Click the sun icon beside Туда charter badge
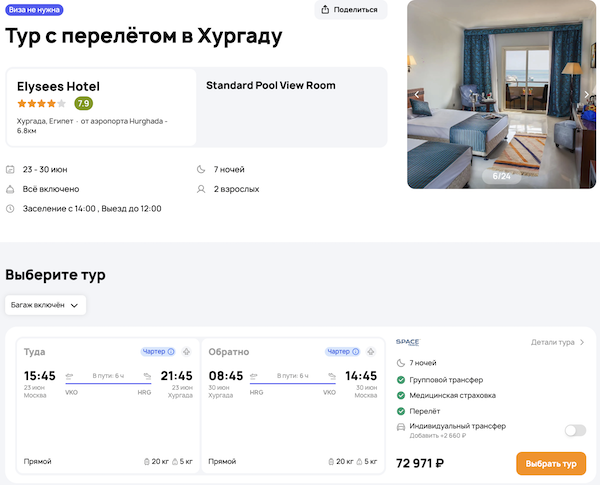The width and height of the screenshot is (600, 485). click(x=186, y=352)
